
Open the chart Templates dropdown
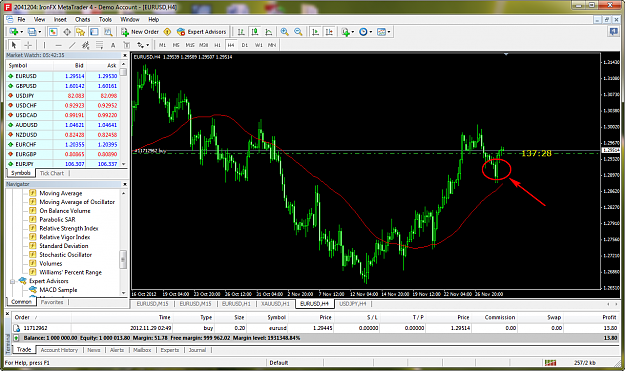383,32
